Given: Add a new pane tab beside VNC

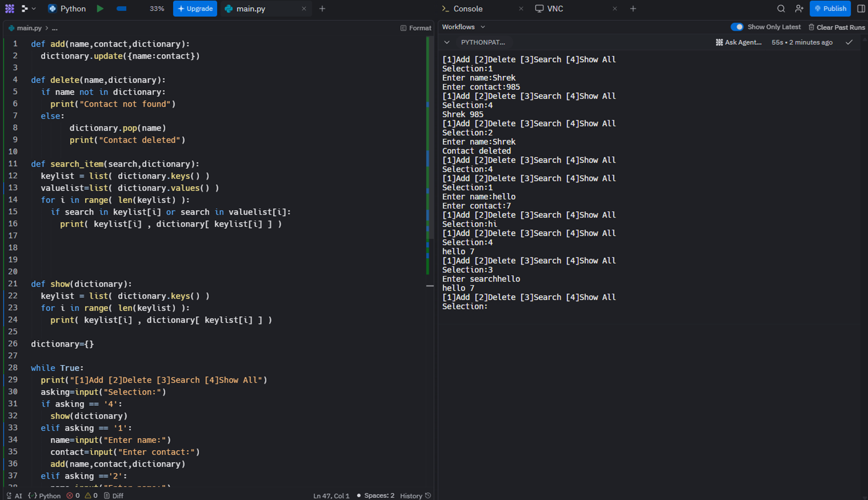Looking at the screenshot, I should pos(633,9).
